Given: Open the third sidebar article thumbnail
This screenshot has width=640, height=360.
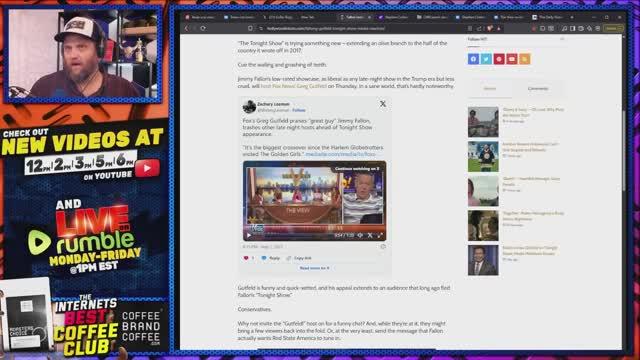Looking at the screenshot, I should tap(483, 191).
